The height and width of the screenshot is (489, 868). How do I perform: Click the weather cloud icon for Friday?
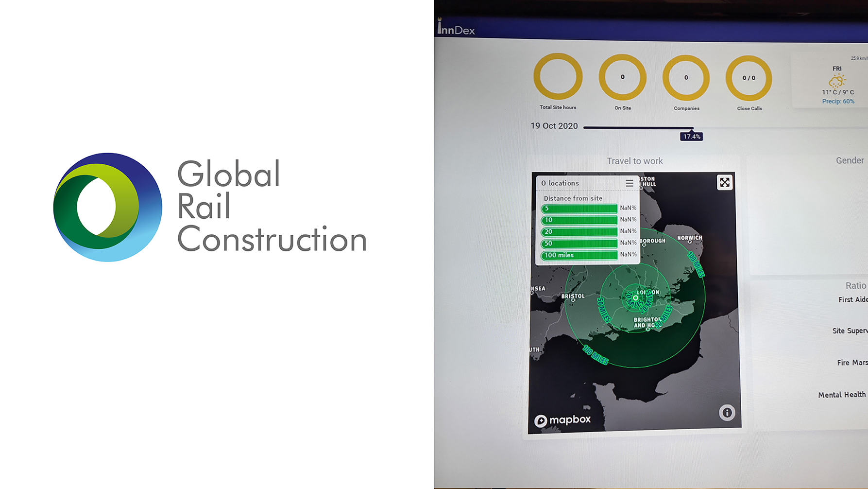tap(837, 81)
